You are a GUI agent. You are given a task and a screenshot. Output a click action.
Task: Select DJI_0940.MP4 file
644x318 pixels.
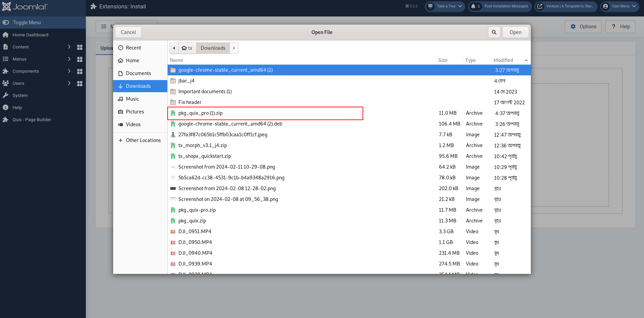(349, 253)
